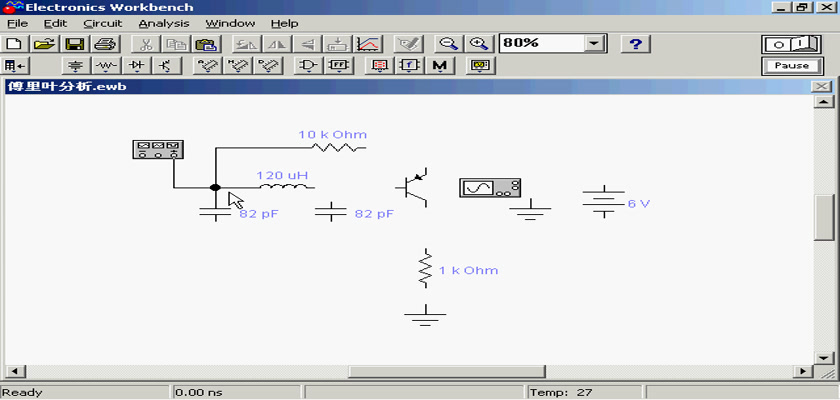Image resolution: width=840 pixels, height=400 pixels.
Task: Open the Digital ICs parts bin
Action: pyautogui.click(x=267, y=66)
